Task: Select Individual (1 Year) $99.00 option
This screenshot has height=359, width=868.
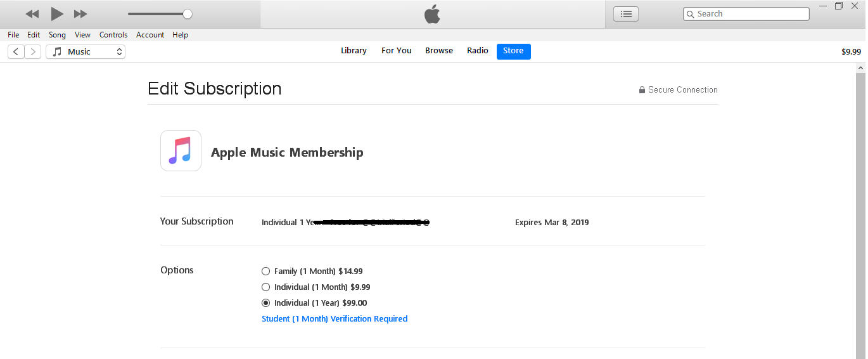Action: point(266,303)
